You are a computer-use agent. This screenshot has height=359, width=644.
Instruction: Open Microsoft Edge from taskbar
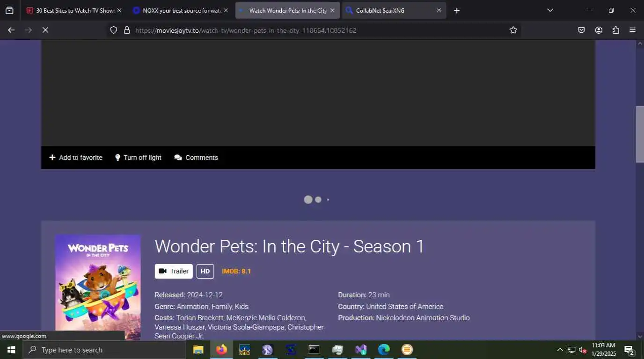(384, 350)
